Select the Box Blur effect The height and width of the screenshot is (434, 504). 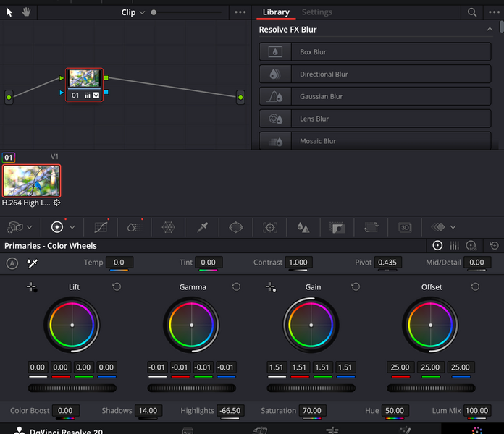click(x=375, y=51)
